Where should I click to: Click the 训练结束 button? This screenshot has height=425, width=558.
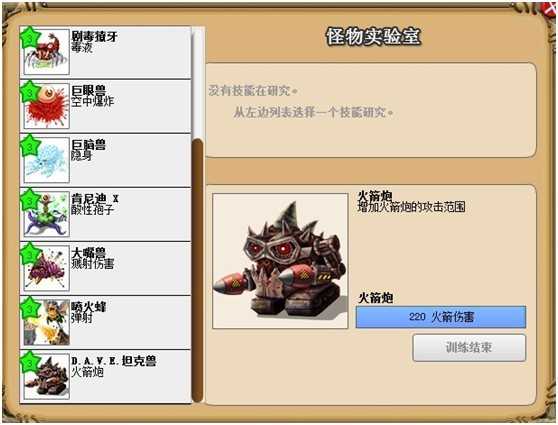pos(469,347)
